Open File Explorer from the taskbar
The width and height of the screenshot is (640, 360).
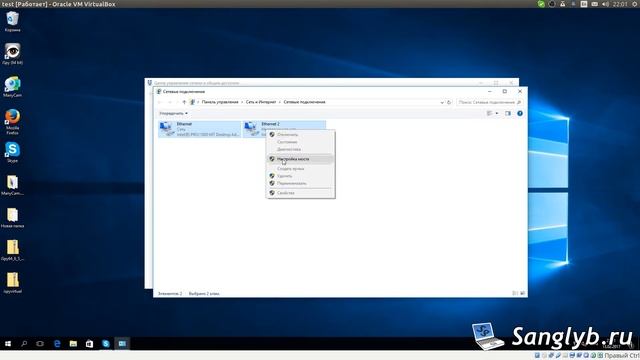click(73, 344)
